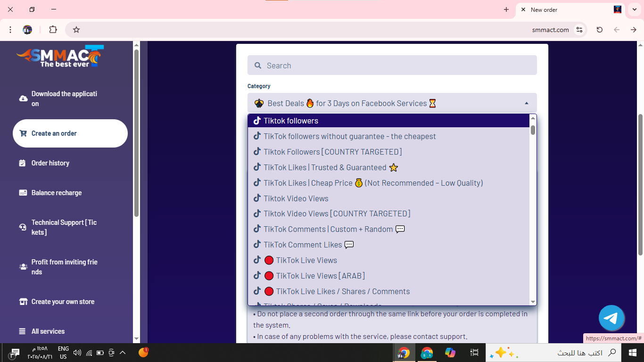Screen dimensions: 644x362
Task: Open the browser extensions puzzle icon
Action: coord(53,30)
